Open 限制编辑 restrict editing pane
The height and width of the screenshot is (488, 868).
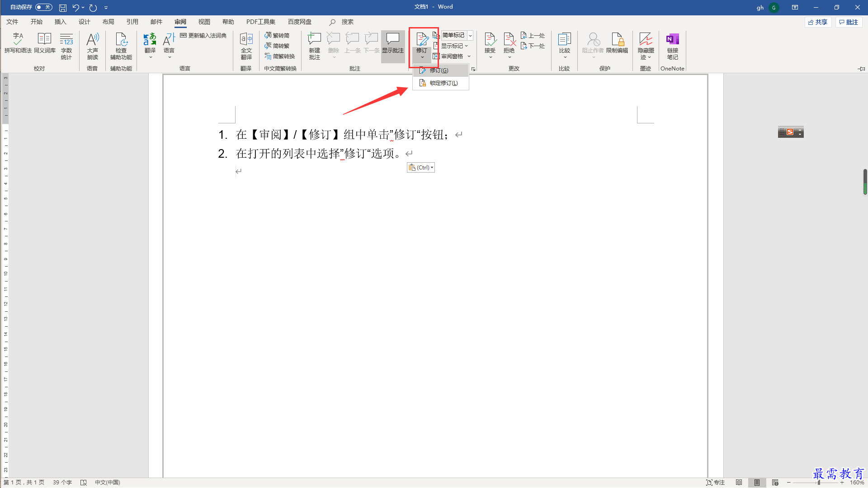click(617, 43)
